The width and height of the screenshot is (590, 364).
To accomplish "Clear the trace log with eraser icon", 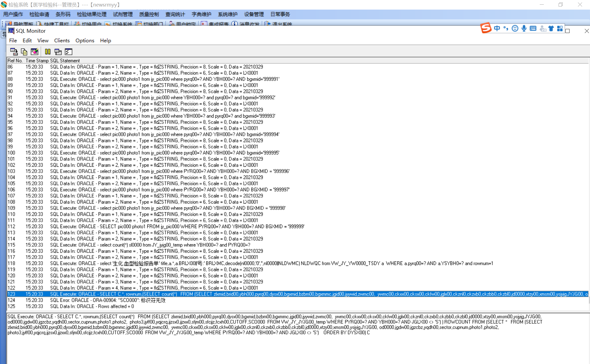I will [35, 52].
